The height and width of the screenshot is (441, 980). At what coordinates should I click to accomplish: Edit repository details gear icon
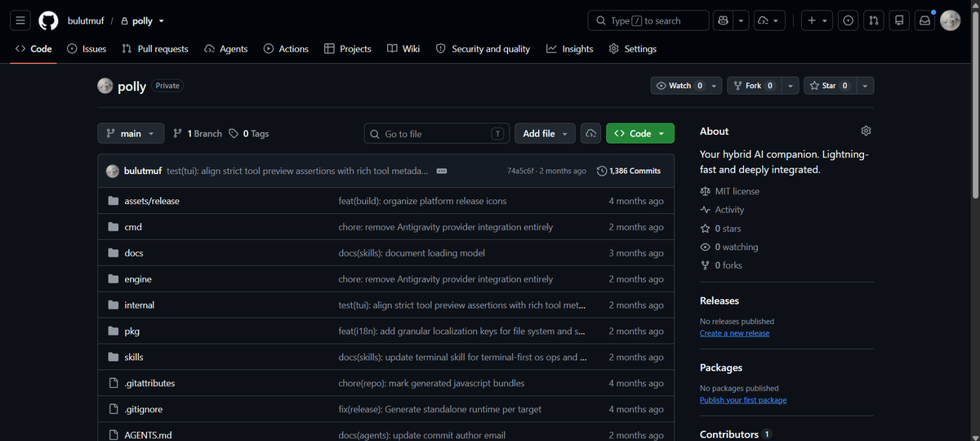[866, 131]
